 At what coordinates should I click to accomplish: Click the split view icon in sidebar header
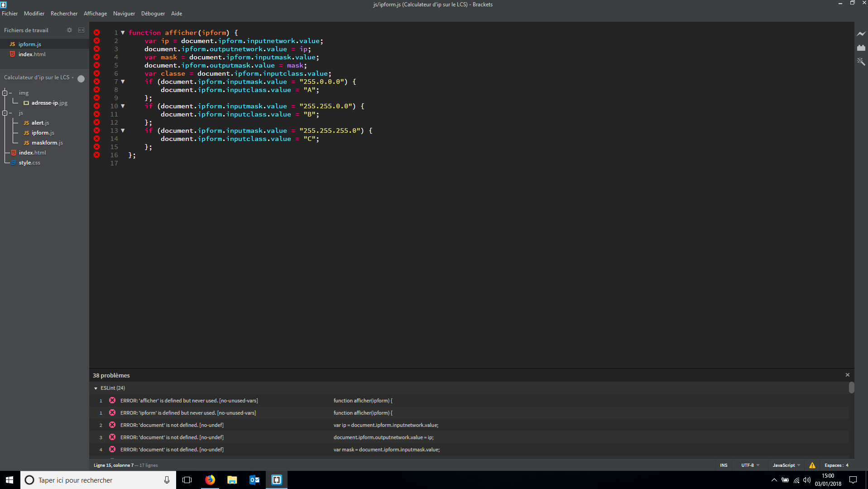(82, 30)
